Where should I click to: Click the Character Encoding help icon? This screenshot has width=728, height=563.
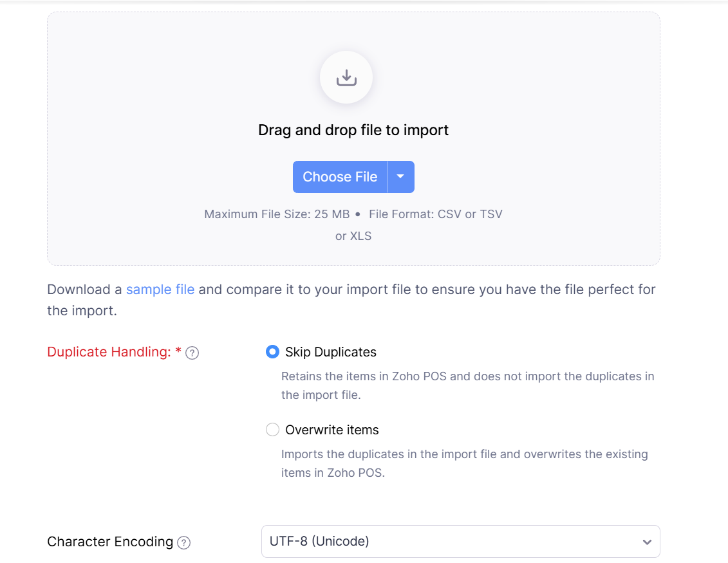tap(184, 542)
